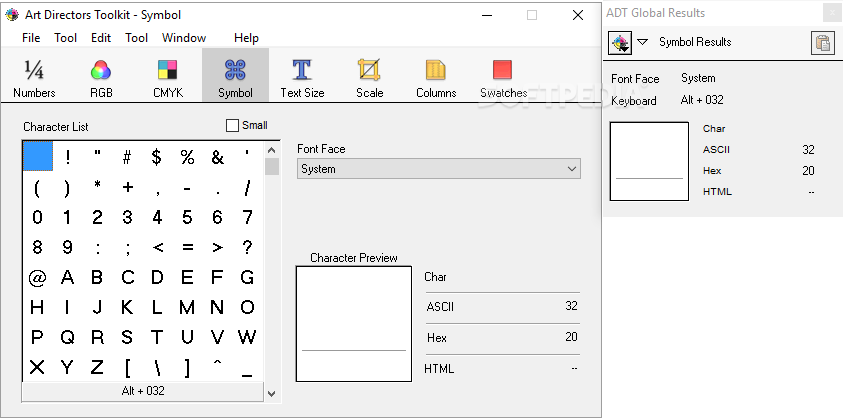Select the backslash character in the list
Image resolution: width=843 pixels, height=418 pixels.
157,368
